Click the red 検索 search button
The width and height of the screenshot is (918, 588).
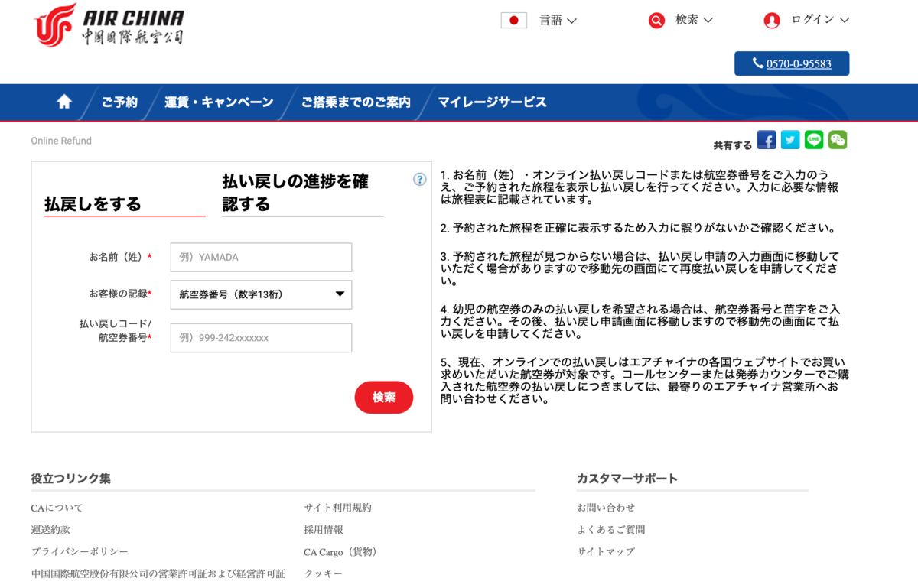(x=383, y=398)
